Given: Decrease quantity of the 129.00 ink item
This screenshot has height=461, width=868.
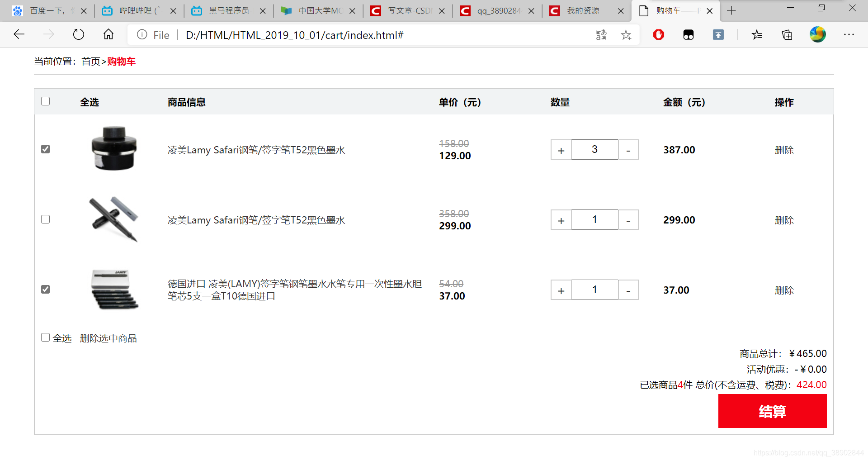Looking at the screenshot, I should pos(628,150).
